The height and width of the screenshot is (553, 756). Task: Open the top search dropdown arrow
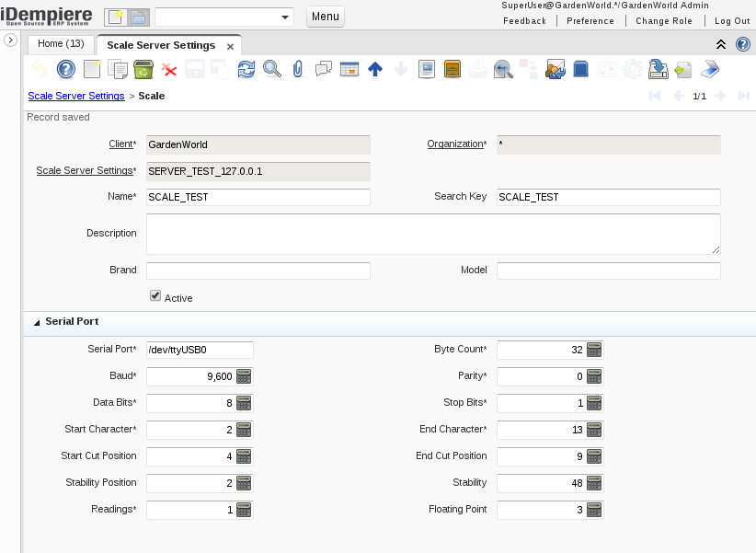[x=284, y=17]
